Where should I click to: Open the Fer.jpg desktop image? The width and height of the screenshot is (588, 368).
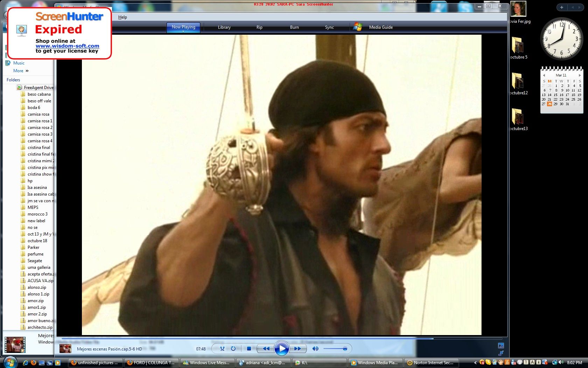pos(518,12)
